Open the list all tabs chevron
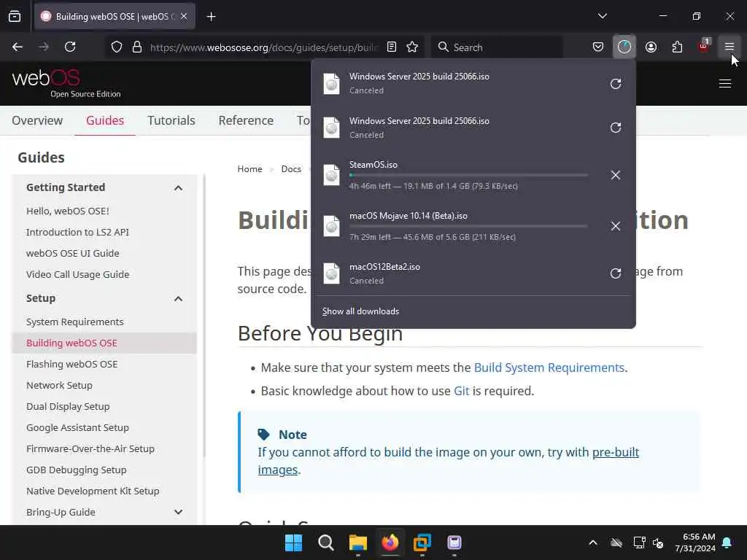Image resolution: width=747 pixels, height=560 pixels. (602, 16)
